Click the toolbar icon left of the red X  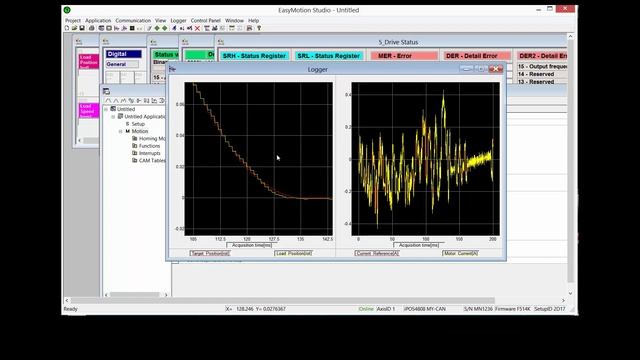(190, 28)
